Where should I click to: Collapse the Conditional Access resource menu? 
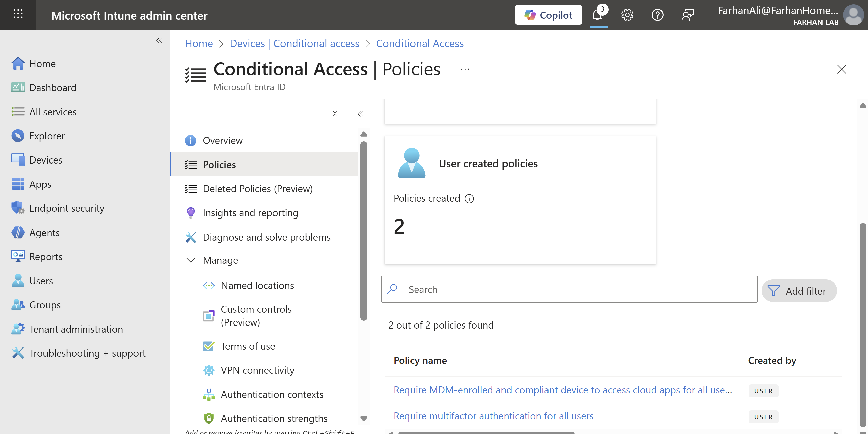(360, 114)
